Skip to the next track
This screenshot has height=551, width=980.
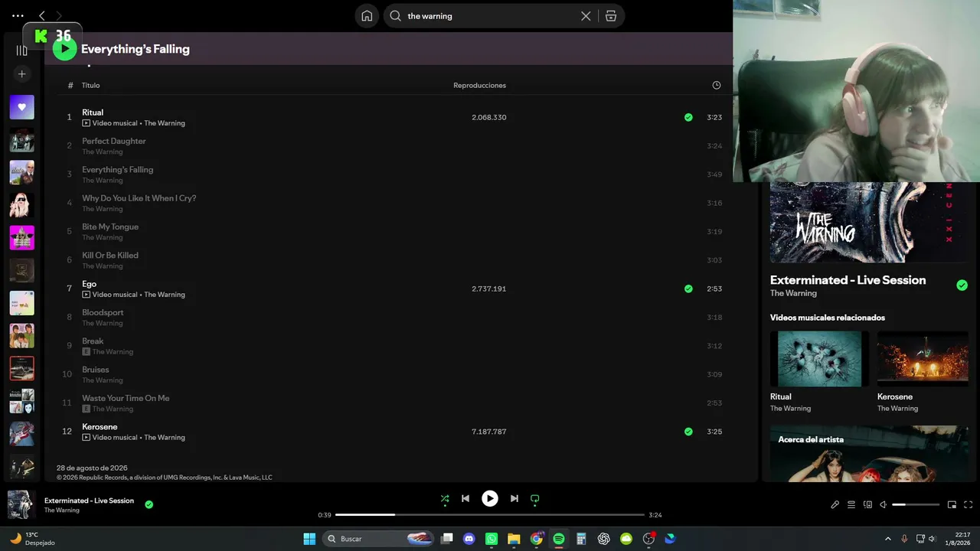[514, 499]
